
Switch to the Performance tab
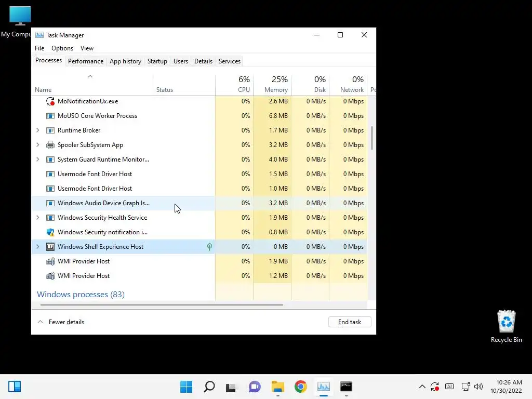tap(86, 61)
